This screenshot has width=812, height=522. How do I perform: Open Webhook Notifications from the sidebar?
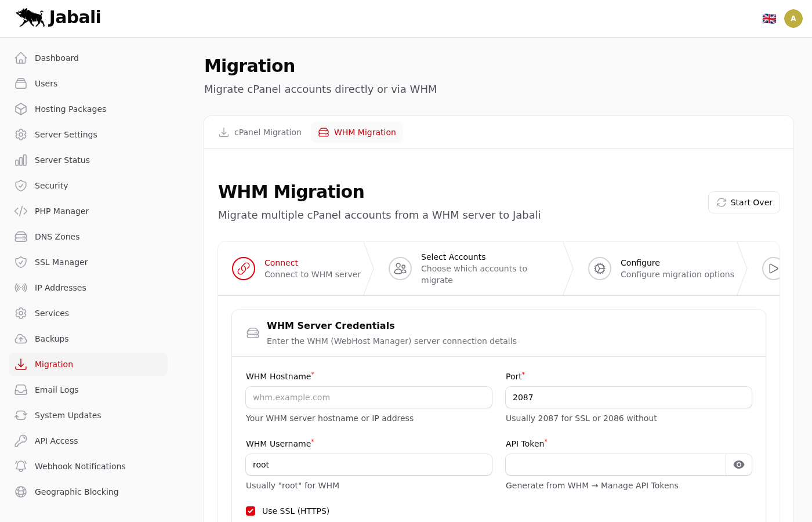pos(80,466)
